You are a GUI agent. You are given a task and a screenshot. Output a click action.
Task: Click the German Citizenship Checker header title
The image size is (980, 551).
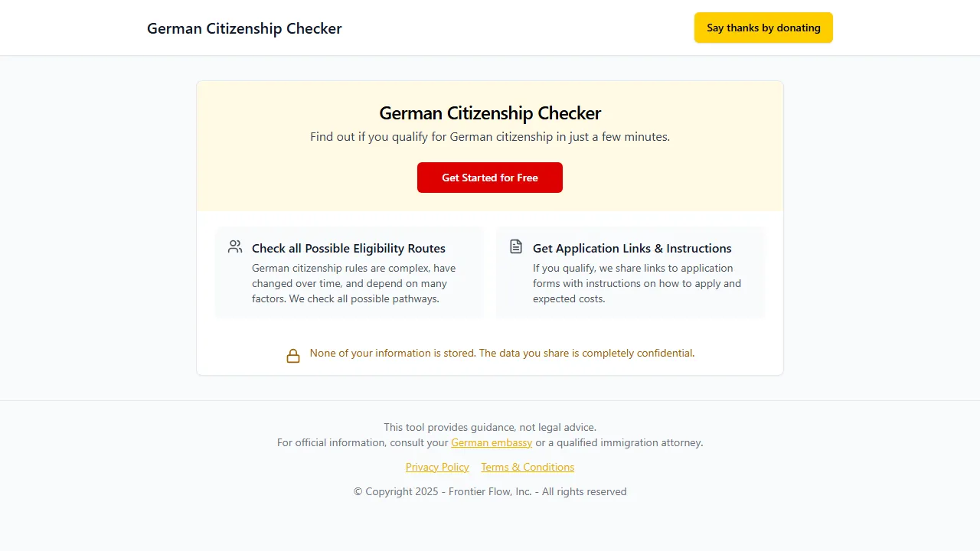(244, 28)
